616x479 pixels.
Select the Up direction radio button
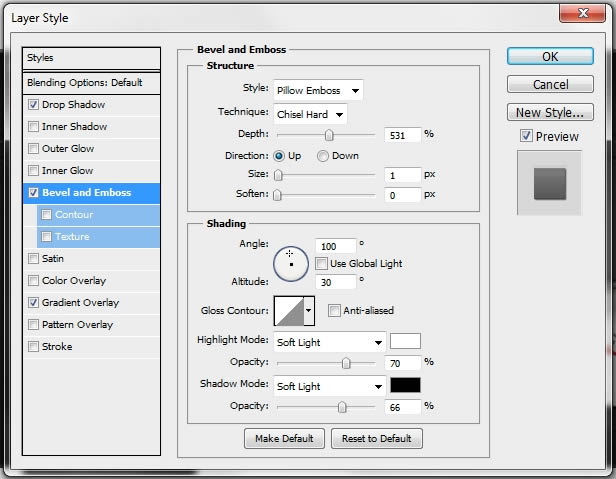(279, 156)
